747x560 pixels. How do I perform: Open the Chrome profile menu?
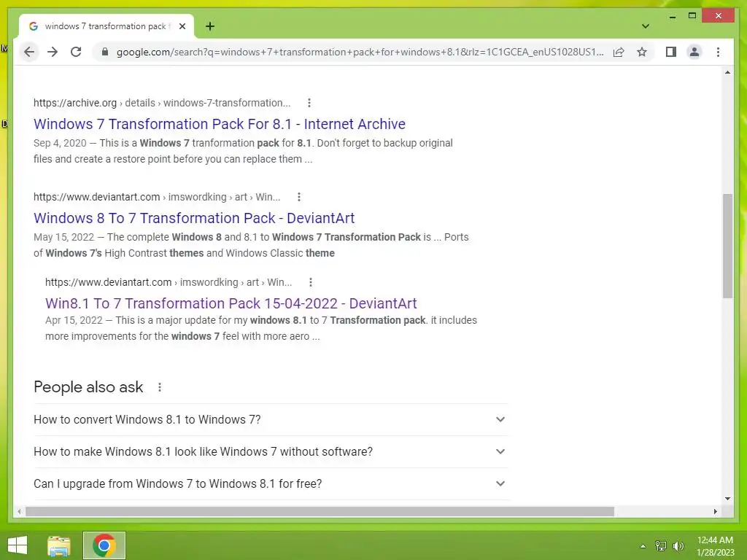694,52
